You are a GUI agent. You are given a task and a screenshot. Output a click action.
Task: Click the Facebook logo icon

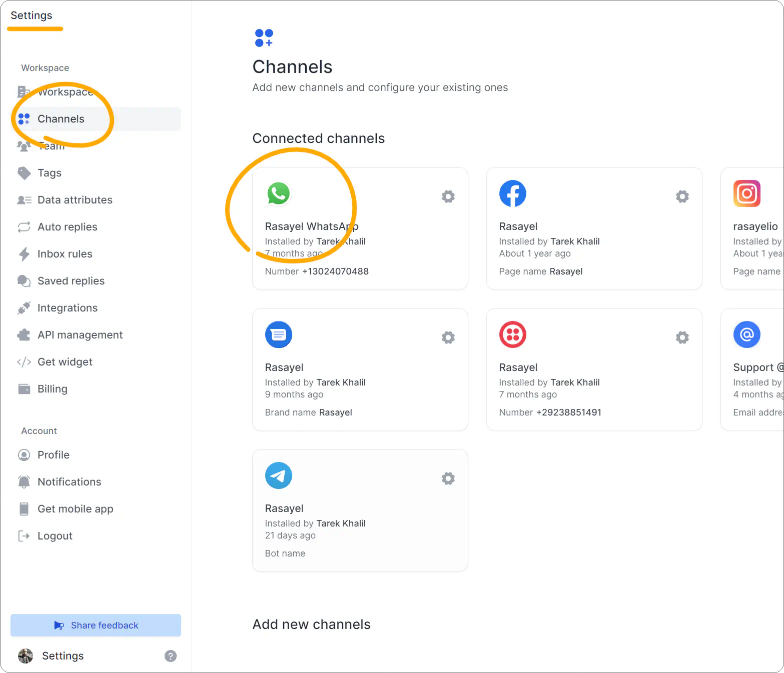pyautogui.click(x=513, y=193)
